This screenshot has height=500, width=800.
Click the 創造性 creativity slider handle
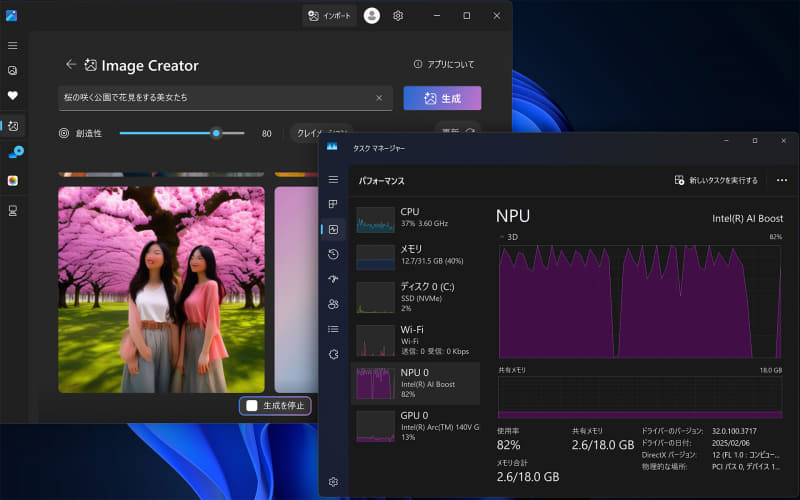(216, 133)
